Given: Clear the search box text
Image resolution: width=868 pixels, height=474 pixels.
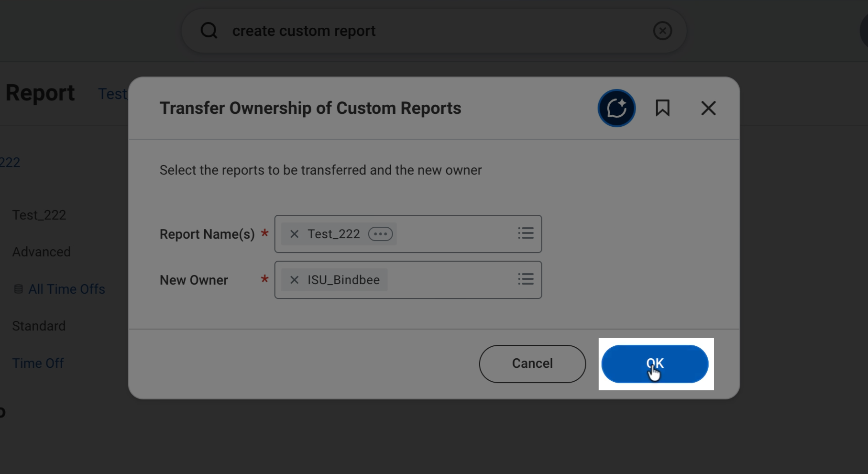Looking at the screenshot, I should point(662,31).
